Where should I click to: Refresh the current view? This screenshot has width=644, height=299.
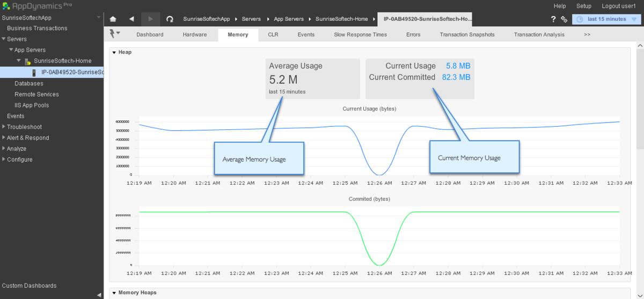click(170, 19)
